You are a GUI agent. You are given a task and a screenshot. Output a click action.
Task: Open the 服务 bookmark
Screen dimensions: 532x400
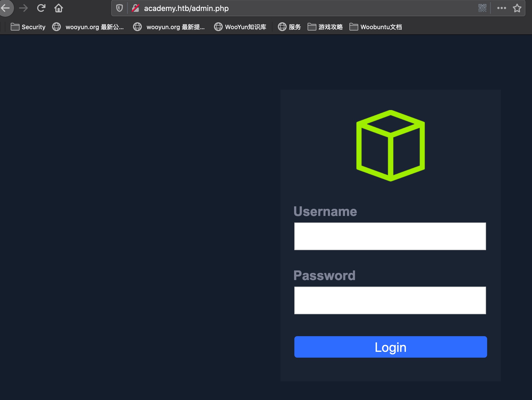click(x=289, y=27)
